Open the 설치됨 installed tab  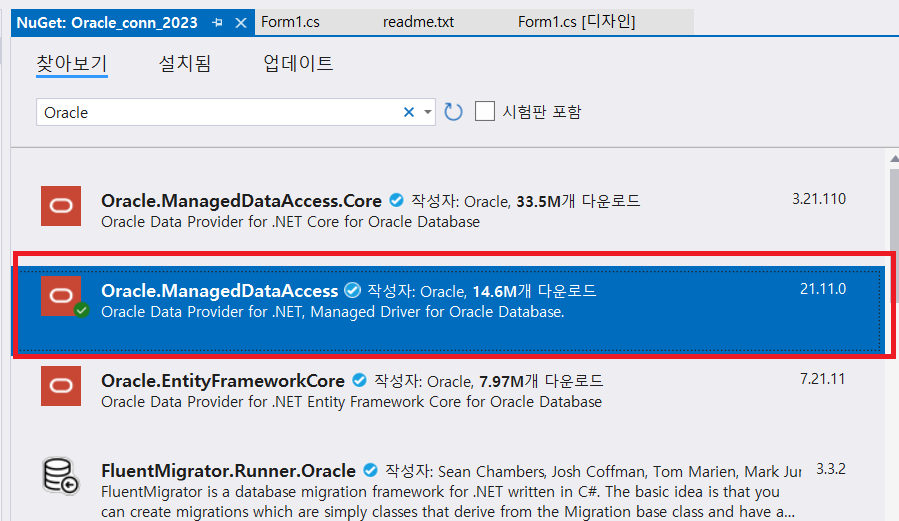[x=185, y=63]
